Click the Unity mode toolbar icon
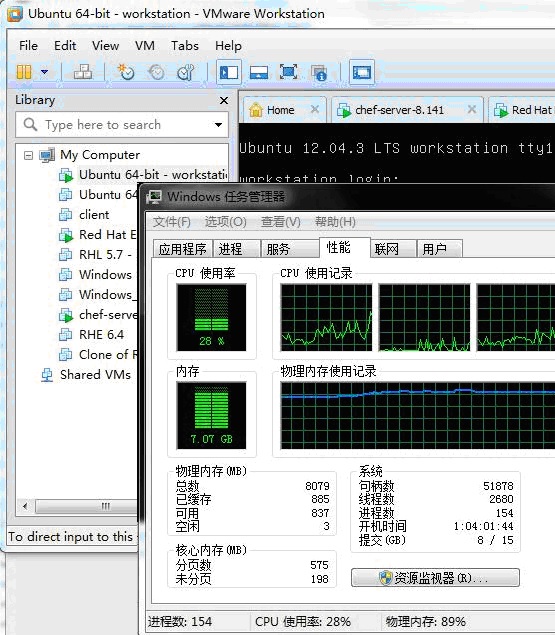This screenshot has height=635, width=555. [319, 72]
